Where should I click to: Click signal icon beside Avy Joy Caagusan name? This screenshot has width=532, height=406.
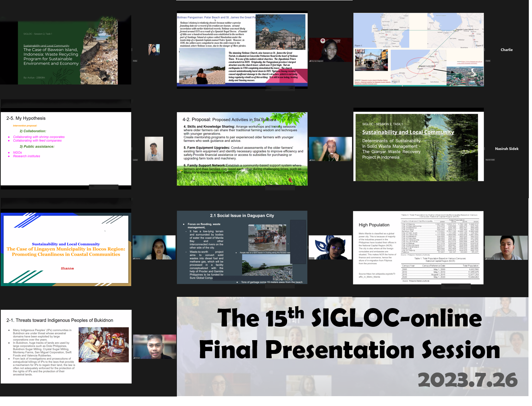click(x=310, y=61)
